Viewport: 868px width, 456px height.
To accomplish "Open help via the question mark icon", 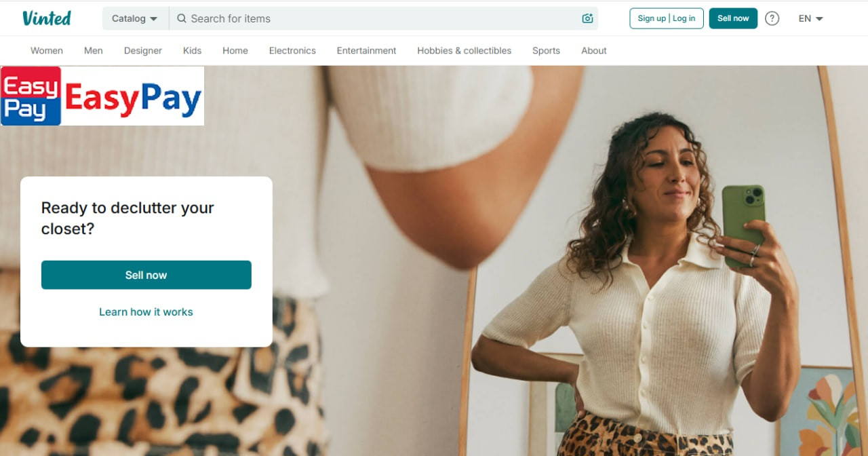I will tap(772, 19).
